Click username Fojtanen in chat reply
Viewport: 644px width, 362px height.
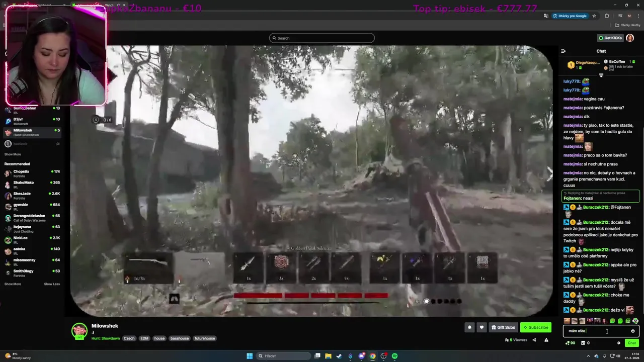point(572,198)
